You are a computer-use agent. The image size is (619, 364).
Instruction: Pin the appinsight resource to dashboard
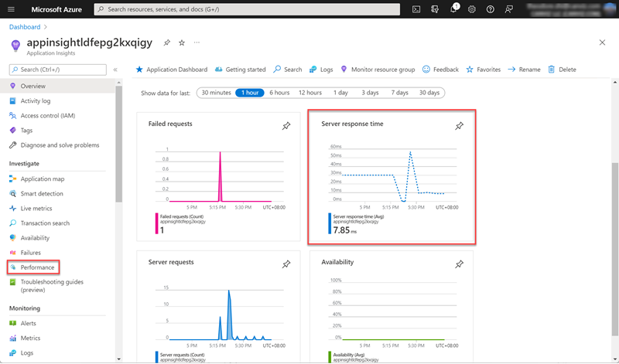pos(167,43)
